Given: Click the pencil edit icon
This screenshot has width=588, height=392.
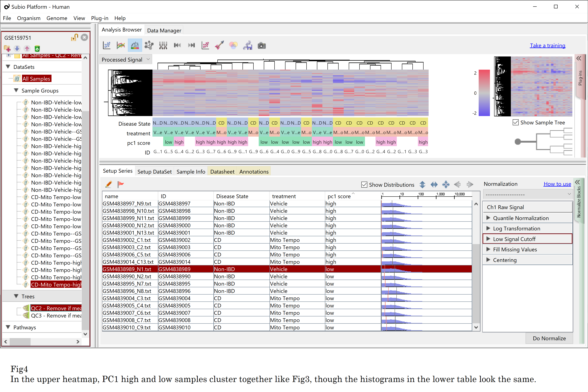Looking at the screenshot, I should tap(109, 184).
